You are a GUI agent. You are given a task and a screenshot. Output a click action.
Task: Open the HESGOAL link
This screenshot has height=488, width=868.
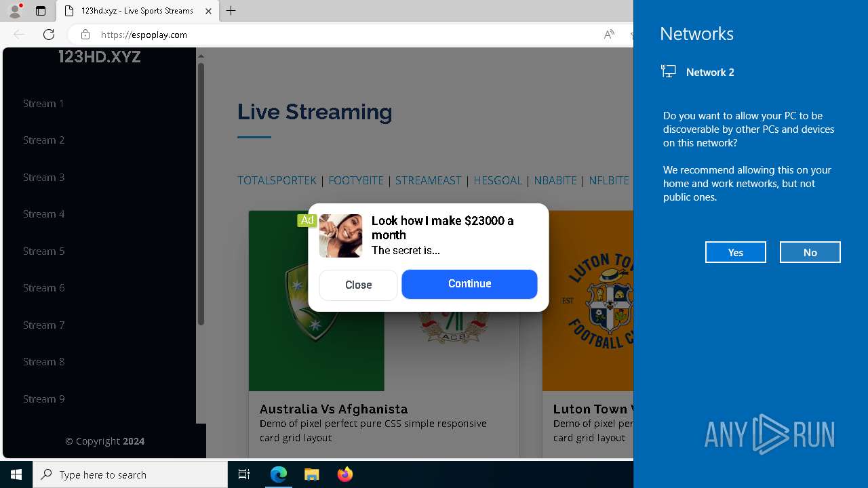(498, 180)
